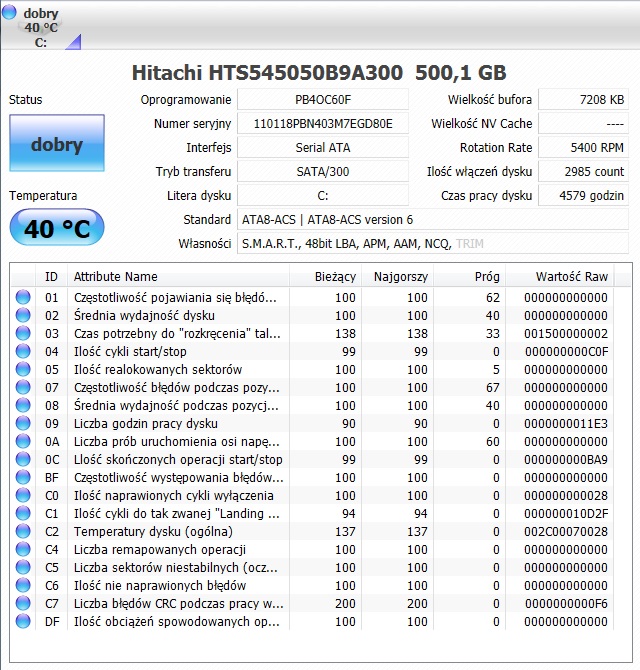The width and height of the screenshot is (640, 670).
Task: Click the blue health orb beside top 'dobry'
Action: click(x=9, y=12)
